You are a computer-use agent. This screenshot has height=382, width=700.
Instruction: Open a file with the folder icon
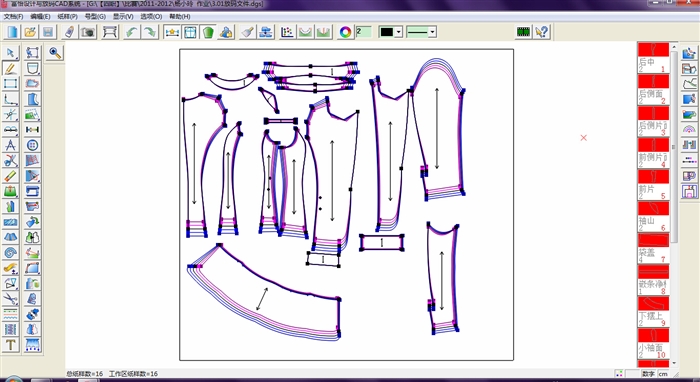(30, 32)
